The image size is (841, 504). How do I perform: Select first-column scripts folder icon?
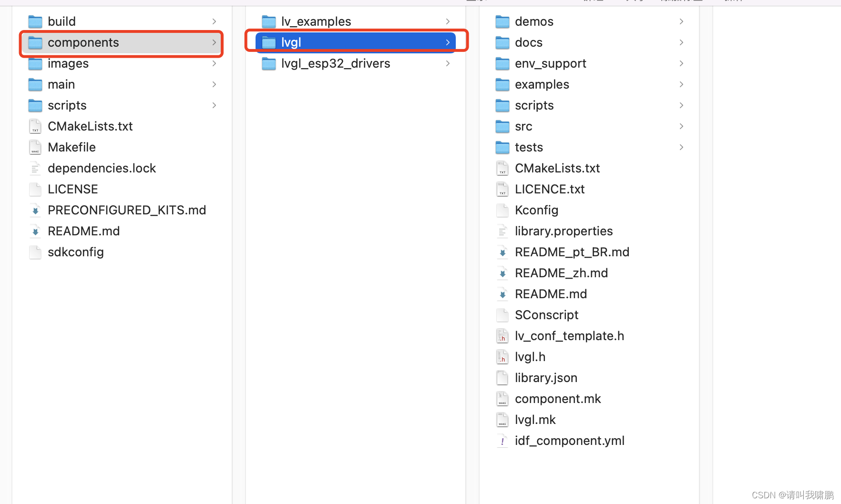tap(35, 105)
